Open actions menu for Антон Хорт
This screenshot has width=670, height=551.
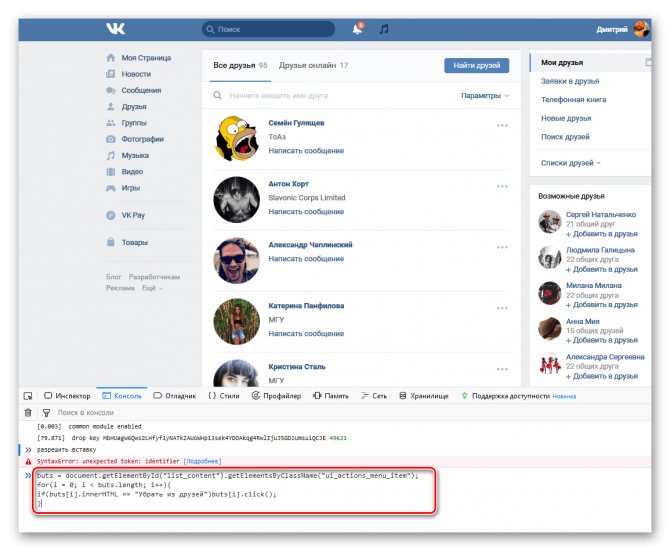[502, 187]
